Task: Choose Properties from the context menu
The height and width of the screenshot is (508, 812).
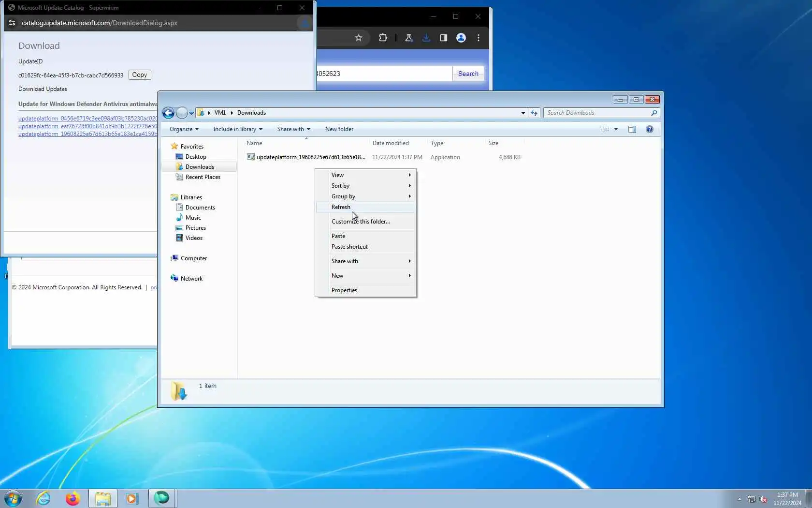Action: click(x=366, y=290)
